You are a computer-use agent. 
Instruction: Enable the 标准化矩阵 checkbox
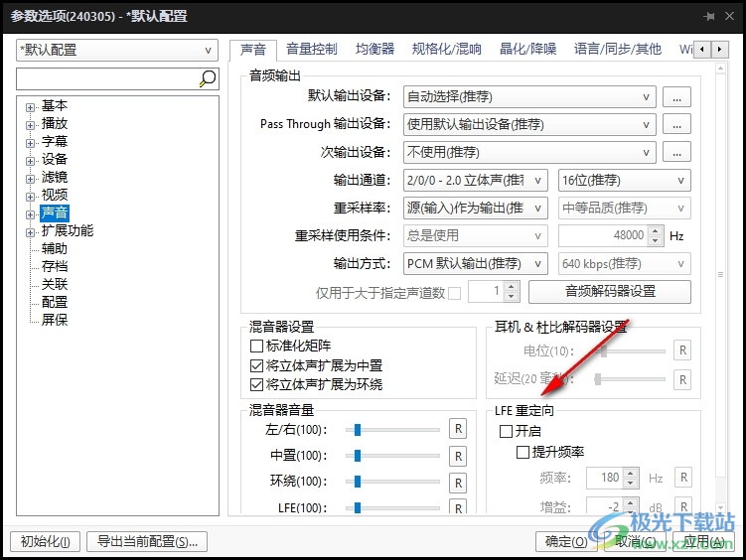pos(256,346)
